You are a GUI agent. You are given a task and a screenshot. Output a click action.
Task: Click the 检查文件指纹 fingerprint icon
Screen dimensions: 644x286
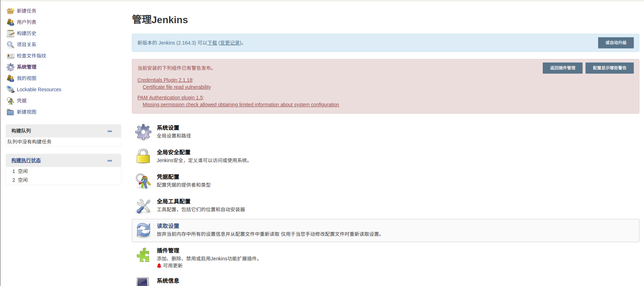[11, 56]
